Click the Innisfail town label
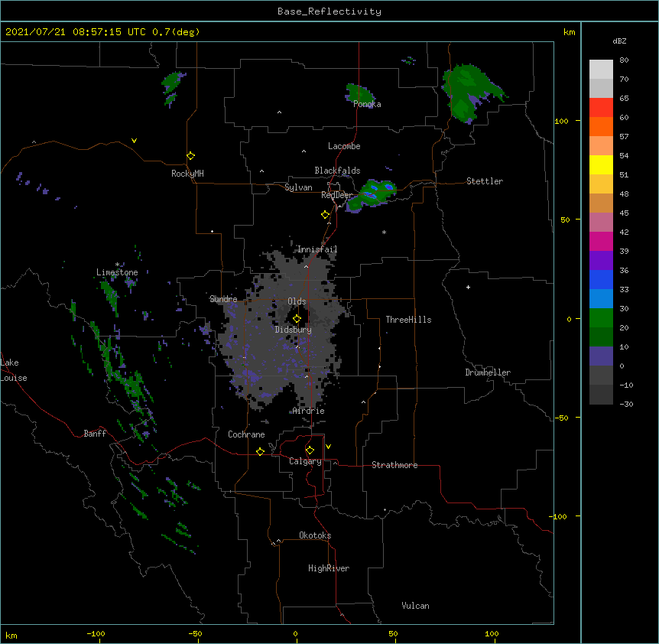Image resolution: width=659 pixels, height=644 pixels. tap(317, 249)
